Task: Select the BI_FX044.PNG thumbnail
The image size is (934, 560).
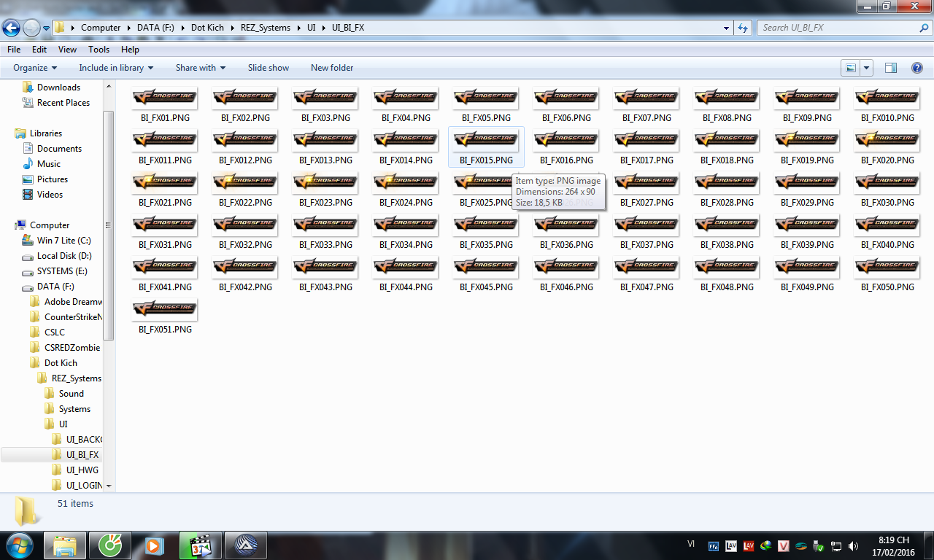Action: 405,274
